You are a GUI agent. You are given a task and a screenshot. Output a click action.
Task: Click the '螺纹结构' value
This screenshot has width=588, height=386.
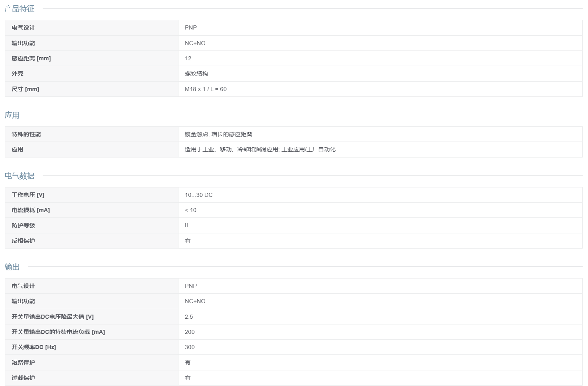[197, 73]
